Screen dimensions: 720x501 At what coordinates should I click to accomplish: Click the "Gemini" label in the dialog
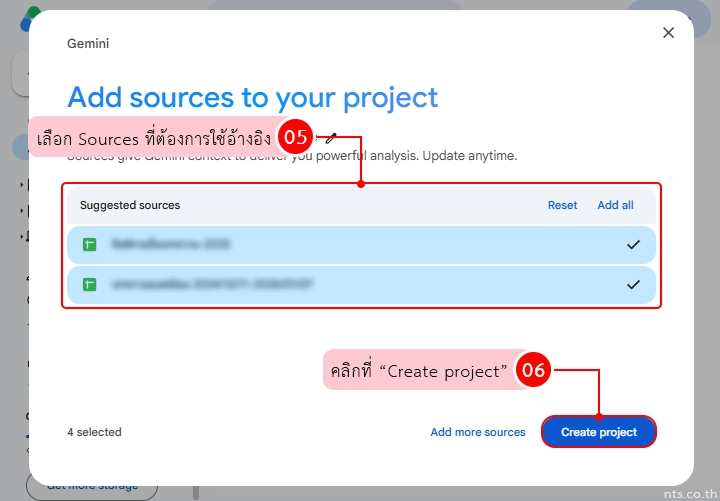[88, 44]
